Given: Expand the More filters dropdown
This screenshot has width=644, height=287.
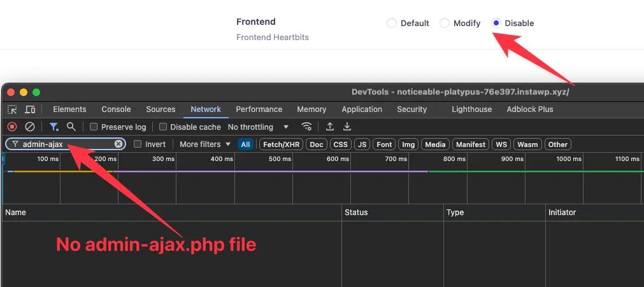Looking at the screenshot, I should (x=205, y=144).
